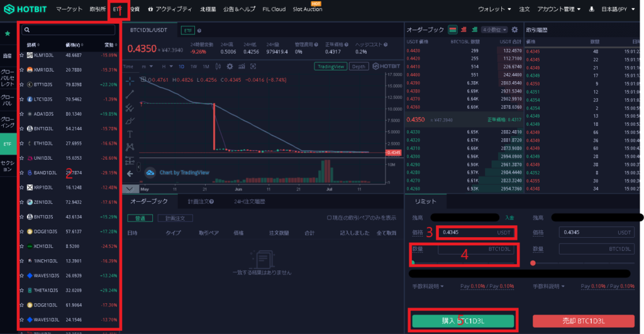644x334 pixels.
Task: Open the Slot Auction menu item
Action: (307, 9)
